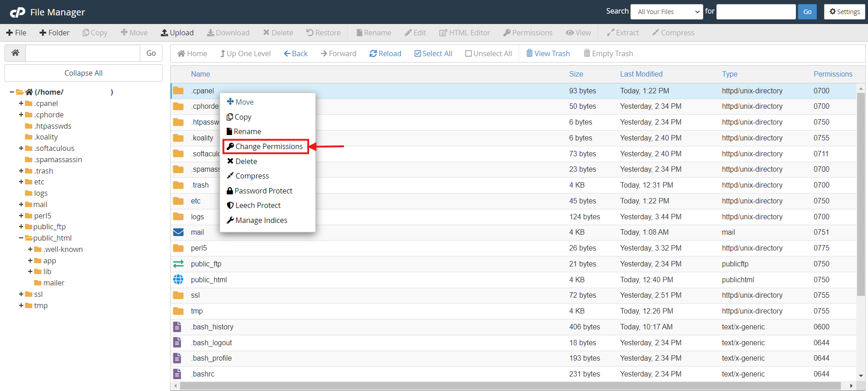
Task: Click the View toolbar button
Action: point(578,33)
